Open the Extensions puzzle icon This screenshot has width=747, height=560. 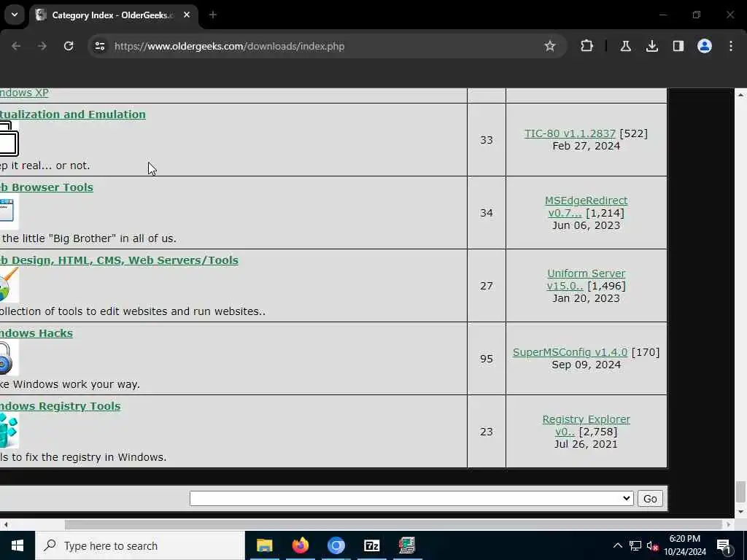[x=587, y=46]
